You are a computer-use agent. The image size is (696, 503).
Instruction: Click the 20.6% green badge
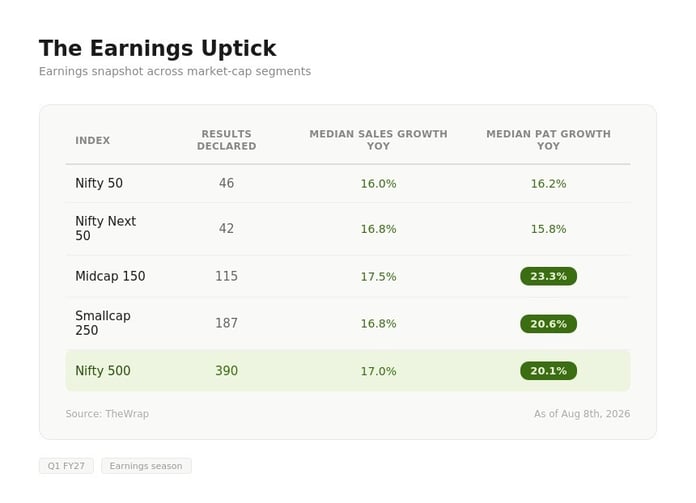click(548, 324)
